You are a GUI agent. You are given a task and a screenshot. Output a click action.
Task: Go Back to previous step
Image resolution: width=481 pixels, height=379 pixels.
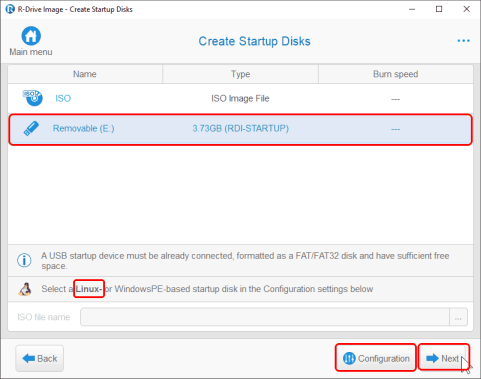39,358
